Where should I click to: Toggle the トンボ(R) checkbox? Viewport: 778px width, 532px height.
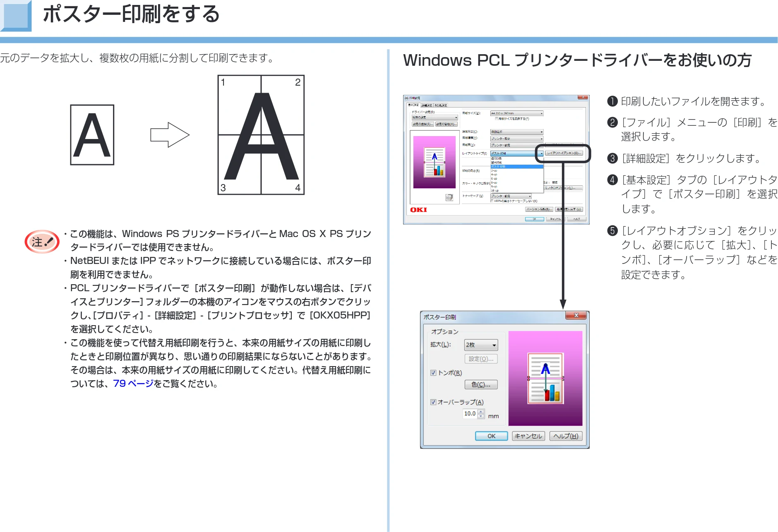click(x=433, y=373)
